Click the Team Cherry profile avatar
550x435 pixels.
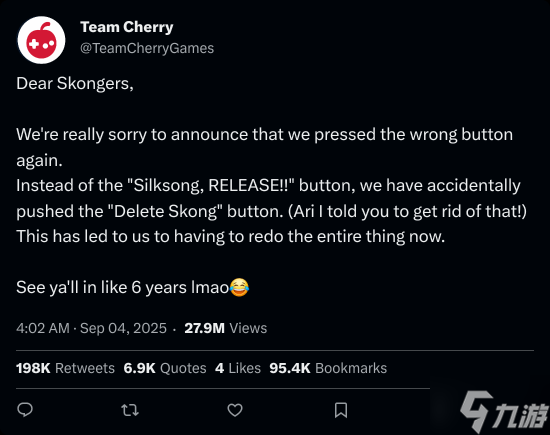coord(41,40)
